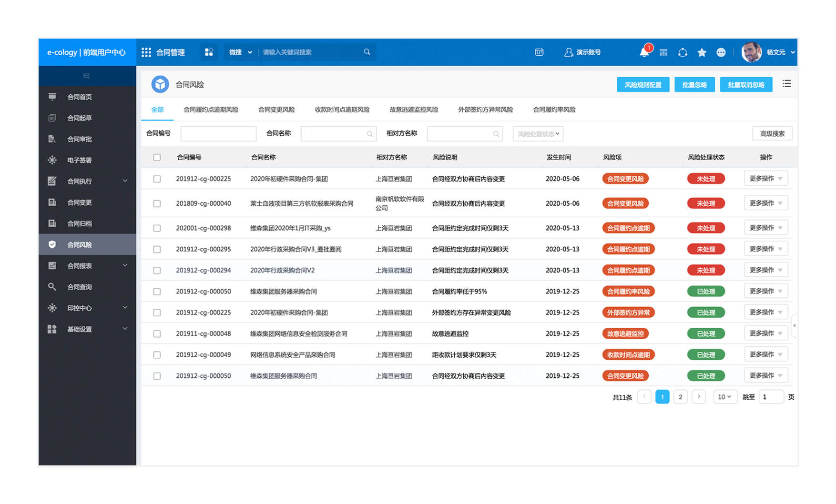Click the magnifier inside 相对方名称 field

point(496,134)
